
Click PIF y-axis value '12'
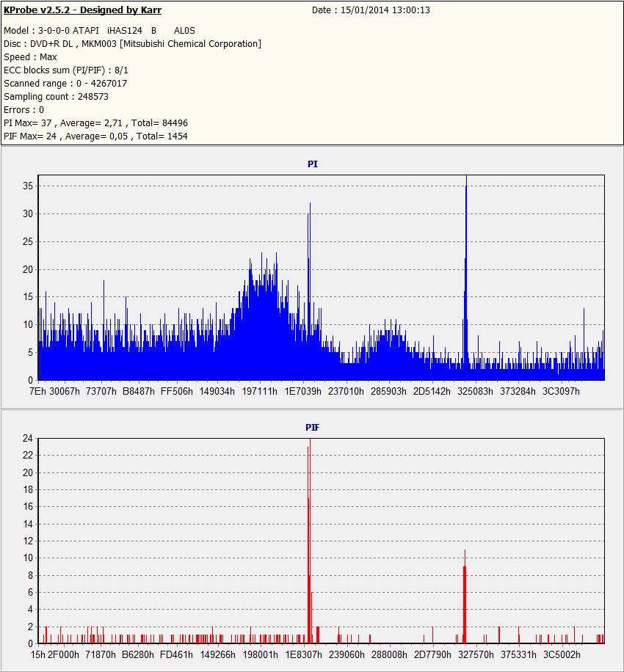coord(28,541)
